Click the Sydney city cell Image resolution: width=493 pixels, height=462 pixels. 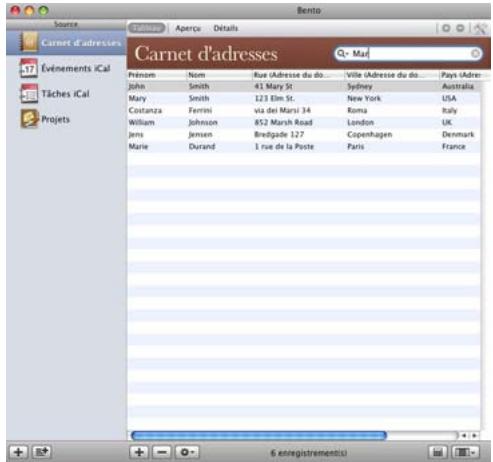(x=360, y=86)
